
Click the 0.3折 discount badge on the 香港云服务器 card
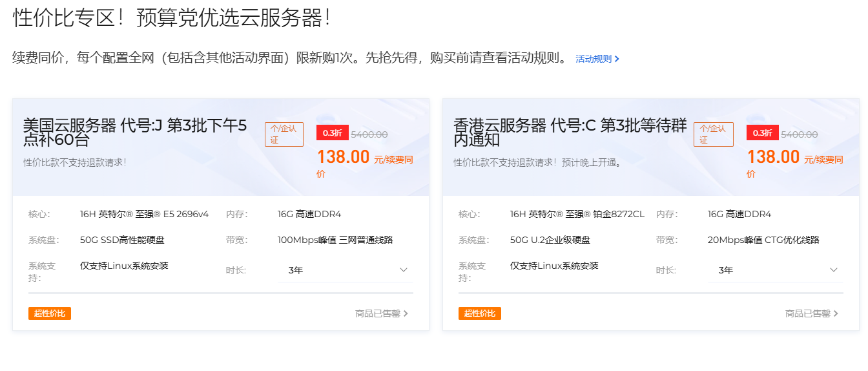pos(762,133)
